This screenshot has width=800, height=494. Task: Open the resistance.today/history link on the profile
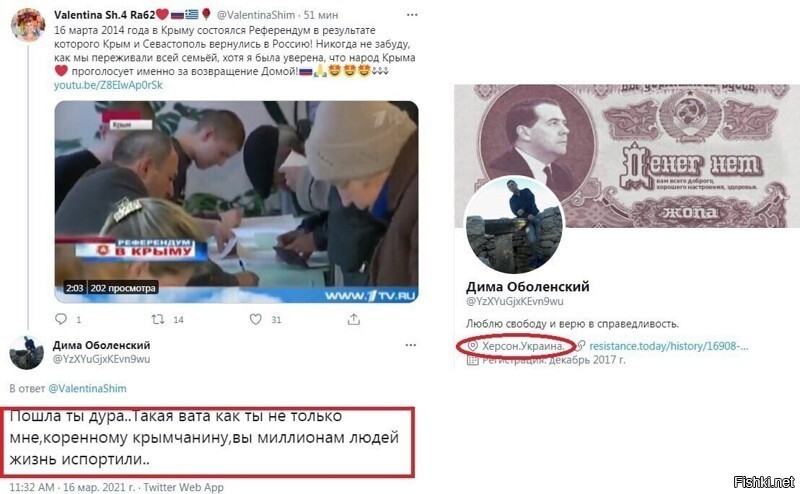(668, 346)
